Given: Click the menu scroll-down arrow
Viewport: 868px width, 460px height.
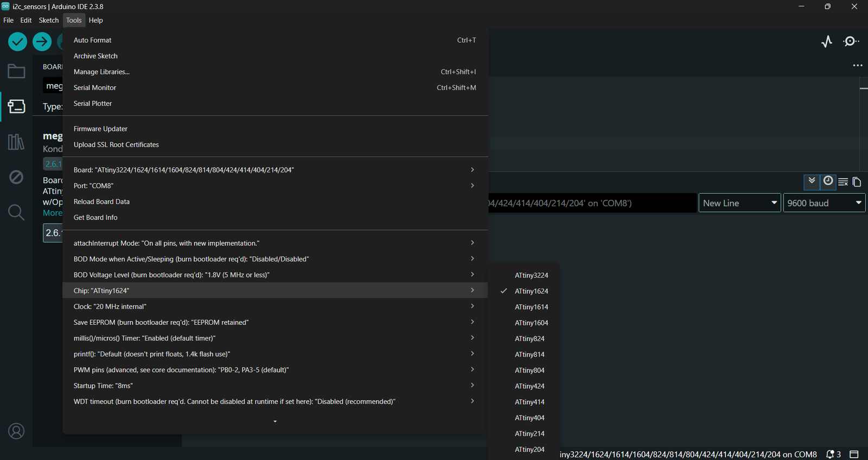Looking at the screenshot, I should pyautogui.click(x=275, y=421).
